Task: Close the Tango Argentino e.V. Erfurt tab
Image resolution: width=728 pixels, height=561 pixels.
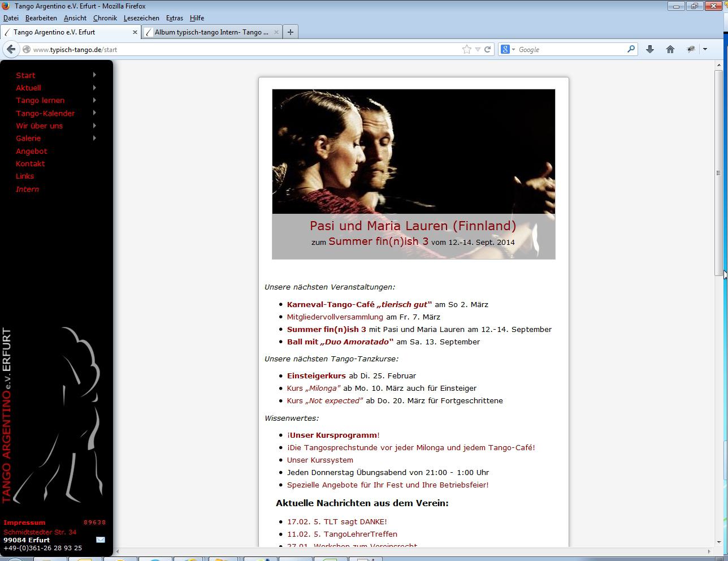Action: 135,32
